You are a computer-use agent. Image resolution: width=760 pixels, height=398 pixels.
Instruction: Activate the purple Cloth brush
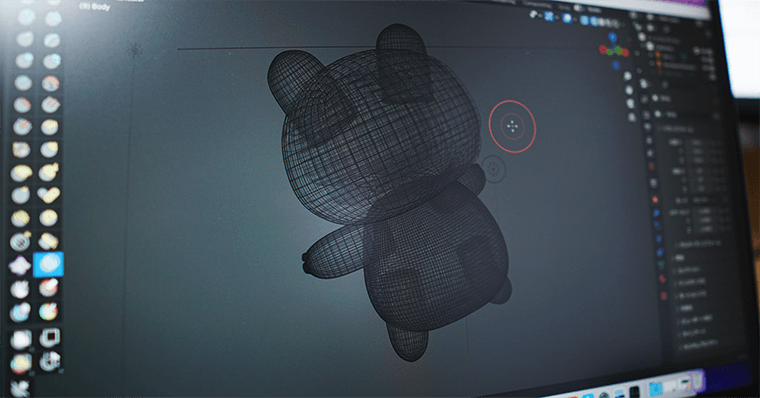(x=20, y=265)
